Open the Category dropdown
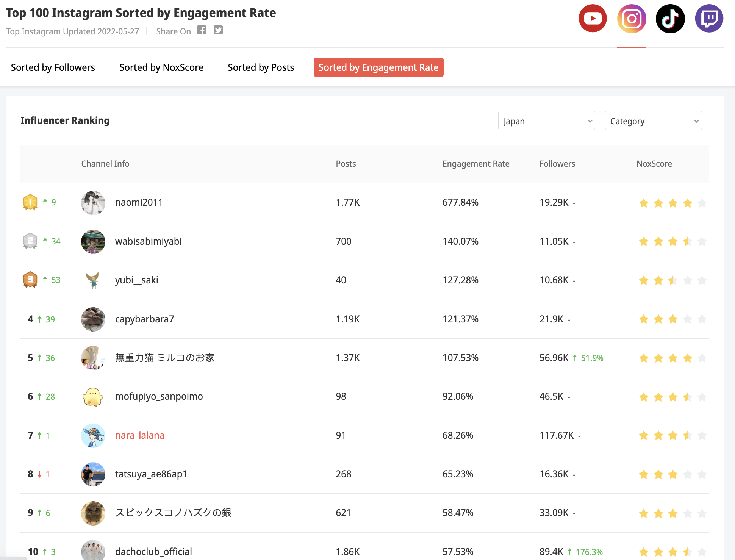This screenshot has width=735, height=560. [x=653, y=121]
